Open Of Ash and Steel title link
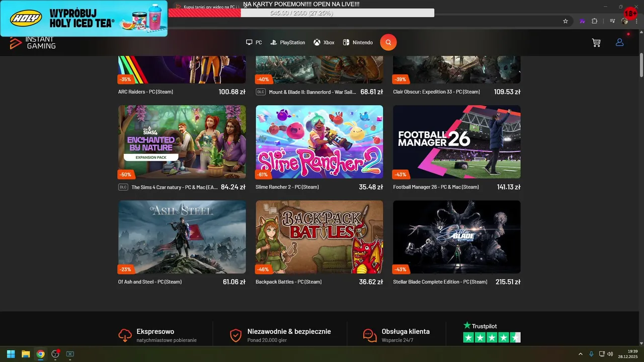The height and width of the screenshot is (362, 644). pos(150,282)
